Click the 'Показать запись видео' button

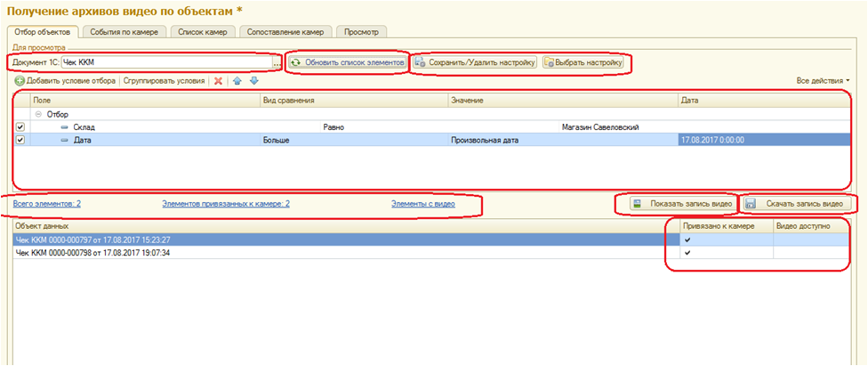pyautogui.click(x=683, y=204)
